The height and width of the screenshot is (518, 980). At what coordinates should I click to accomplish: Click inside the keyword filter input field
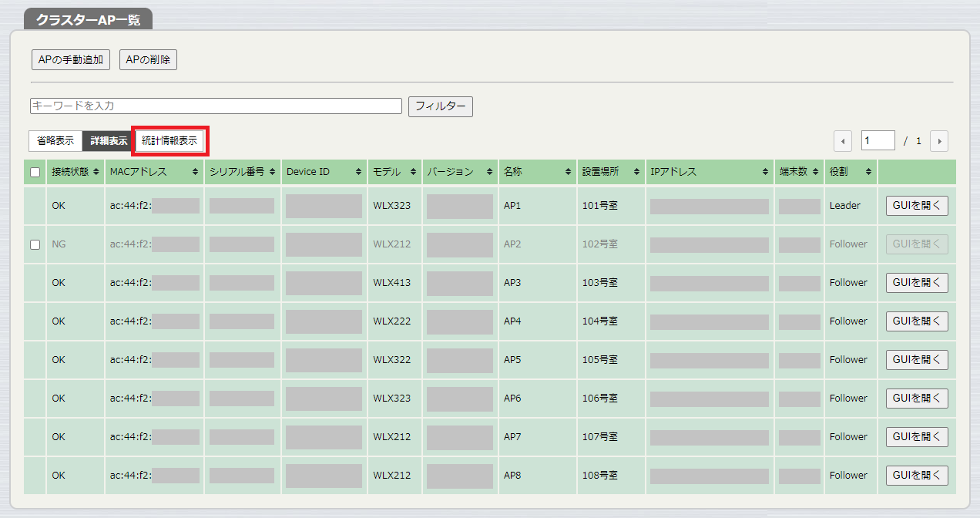coord(216,106)
